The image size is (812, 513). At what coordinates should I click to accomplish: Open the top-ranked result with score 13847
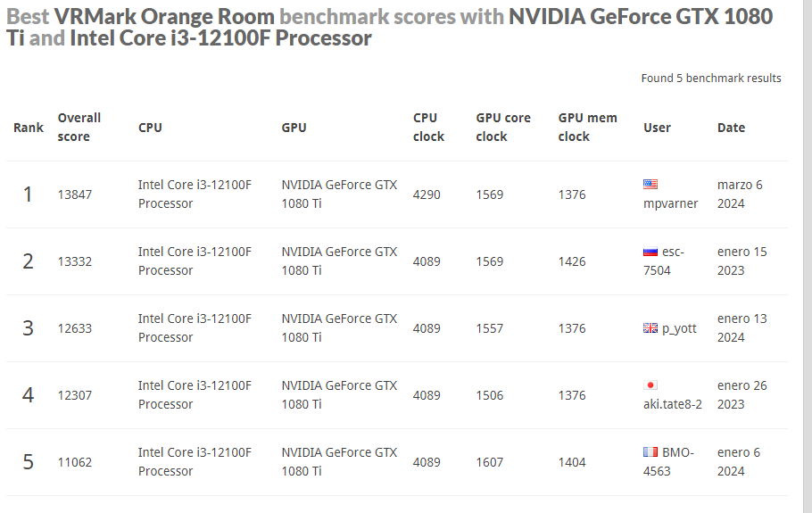coord(75,194)
